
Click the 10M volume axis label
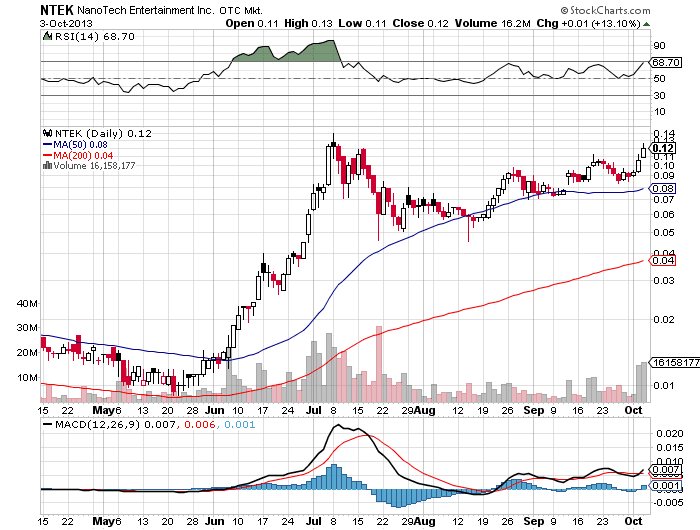click(x=27, y=378)
